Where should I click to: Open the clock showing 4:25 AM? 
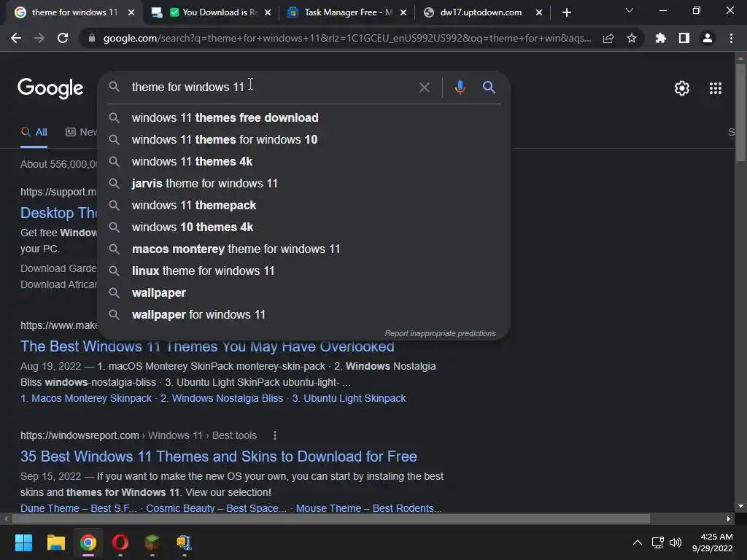click(712, 542)
